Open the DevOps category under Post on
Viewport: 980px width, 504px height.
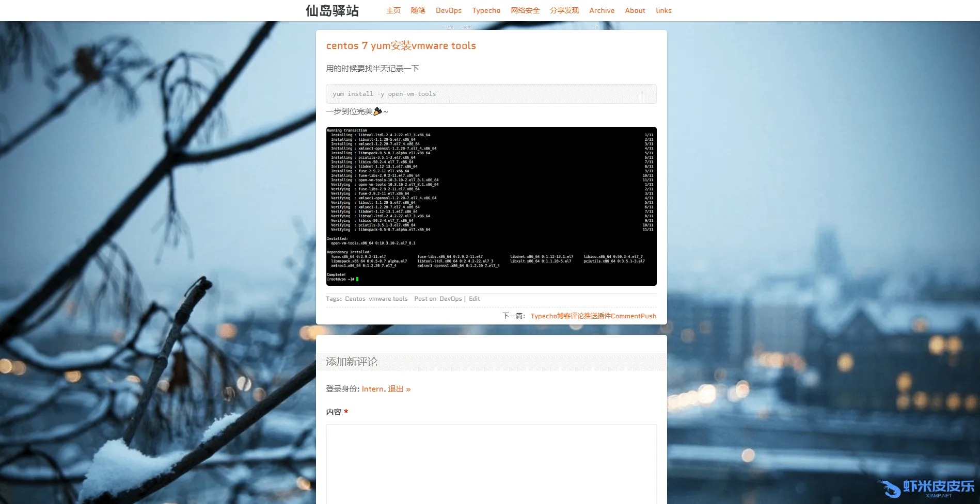450,299
